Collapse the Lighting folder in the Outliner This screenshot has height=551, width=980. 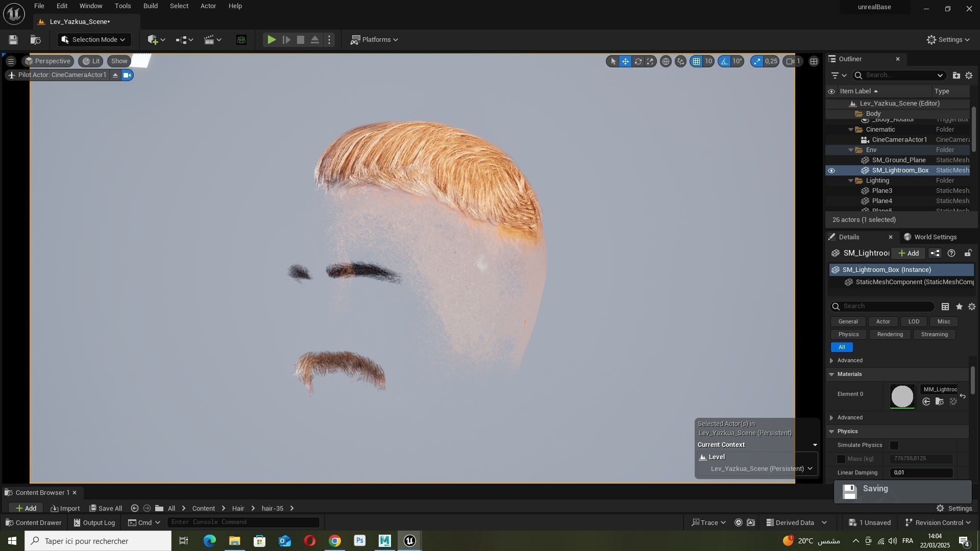tap(851, 181)
